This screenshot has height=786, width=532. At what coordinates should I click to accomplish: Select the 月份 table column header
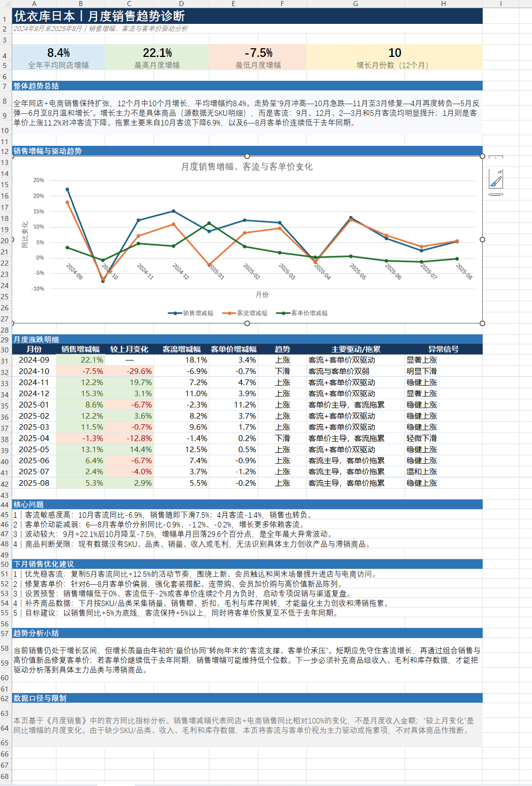tap(34, 350)
